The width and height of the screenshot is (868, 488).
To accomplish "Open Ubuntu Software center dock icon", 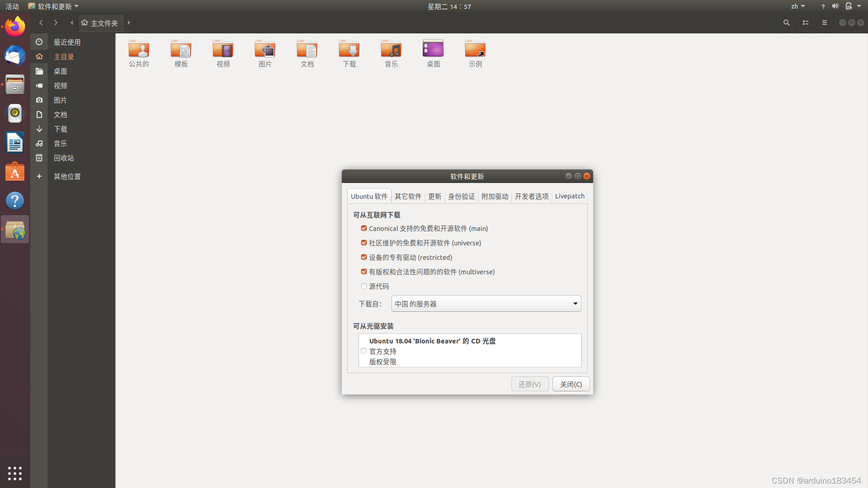I will click(15, 172).
